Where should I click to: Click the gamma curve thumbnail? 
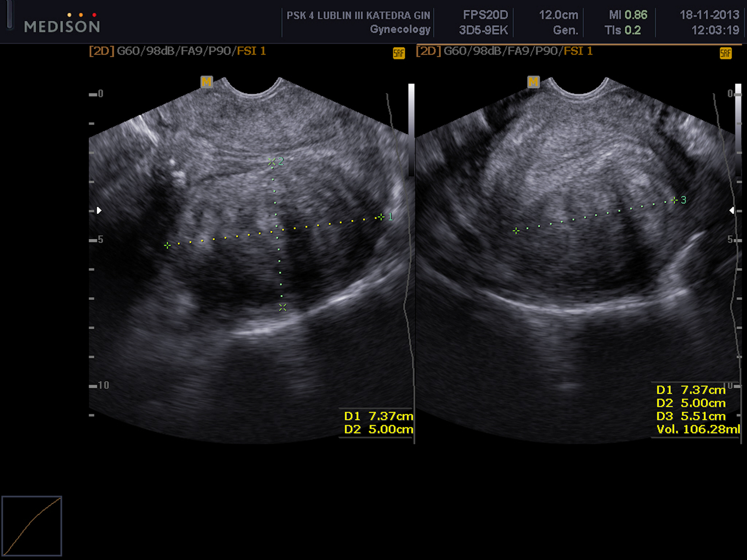click(32, 526)
